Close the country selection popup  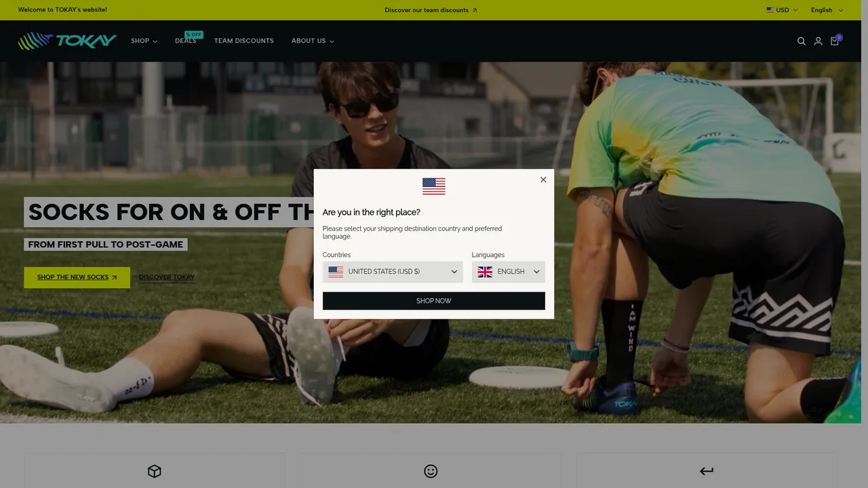pos(543,180)
